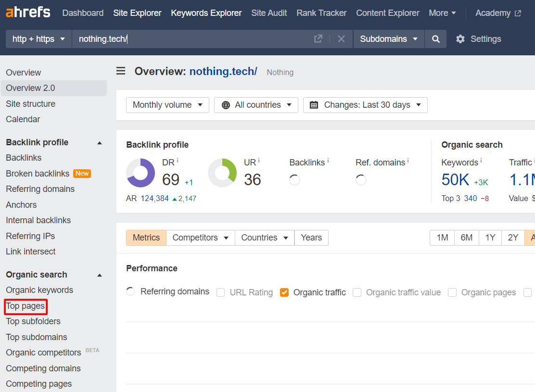Go to Dashboard in top navigation

83,13
